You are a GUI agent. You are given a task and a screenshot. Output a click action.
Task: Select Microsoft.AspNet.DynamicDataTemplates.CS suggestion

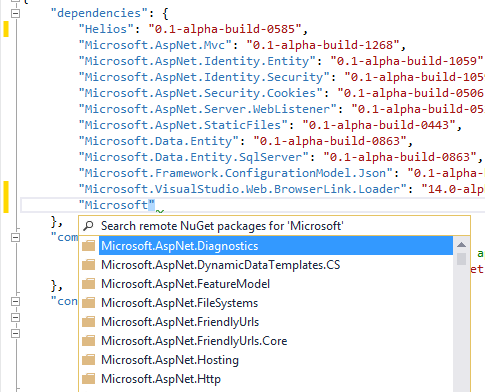276,265
